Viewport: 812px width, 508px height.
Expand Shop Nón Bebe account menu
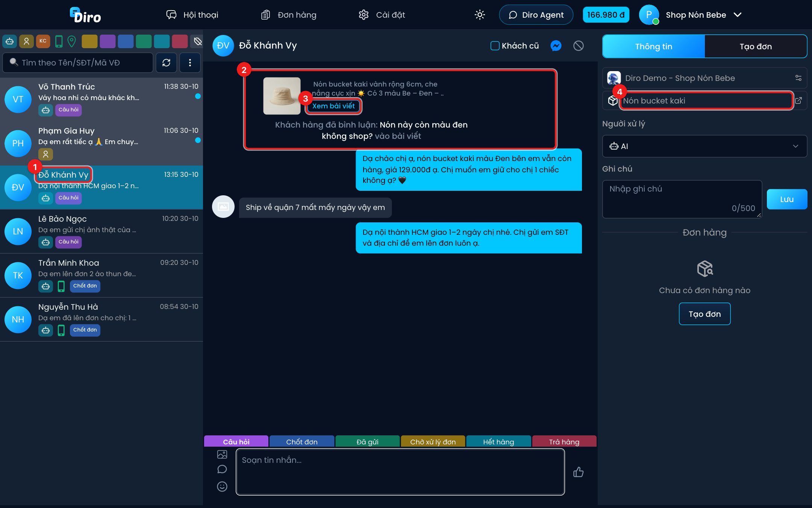click(691, 15)
